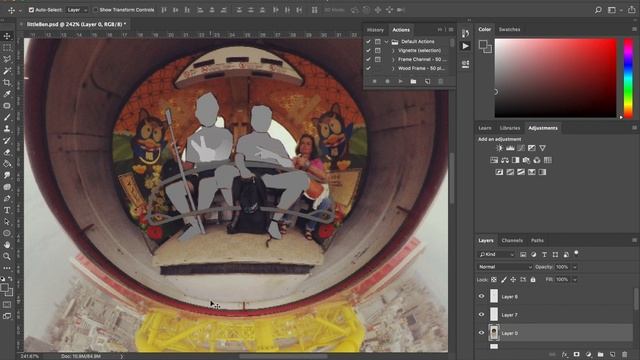Play selected action in Actions panel
640x360 pixels.
400,82
